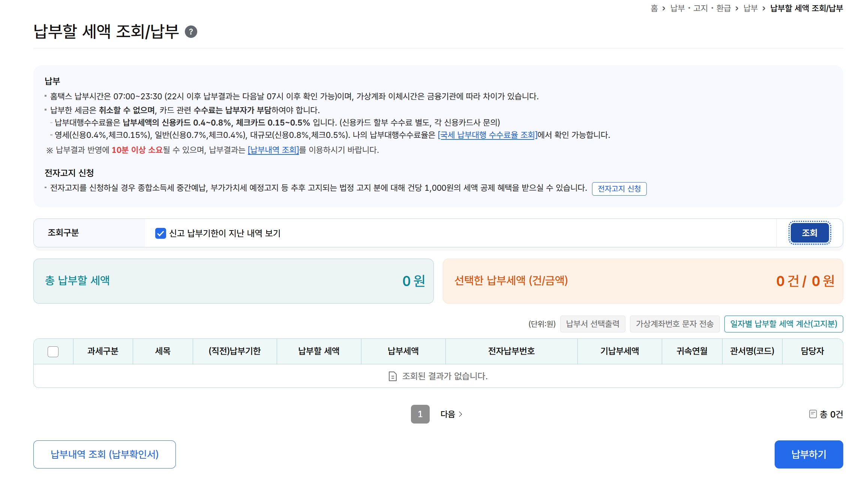
Task: Click the 납부 breadcrumb item
Action: point(750,8)
